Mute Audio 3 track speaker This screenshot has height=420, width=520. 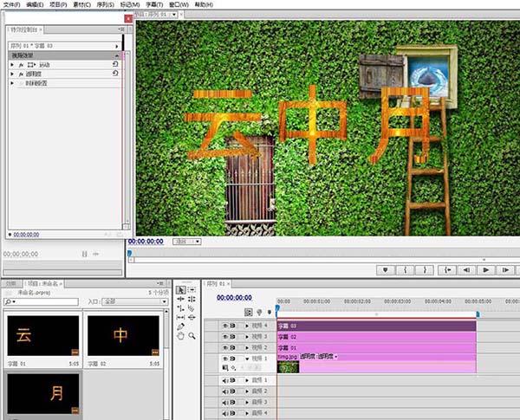(x=225, y=403)
